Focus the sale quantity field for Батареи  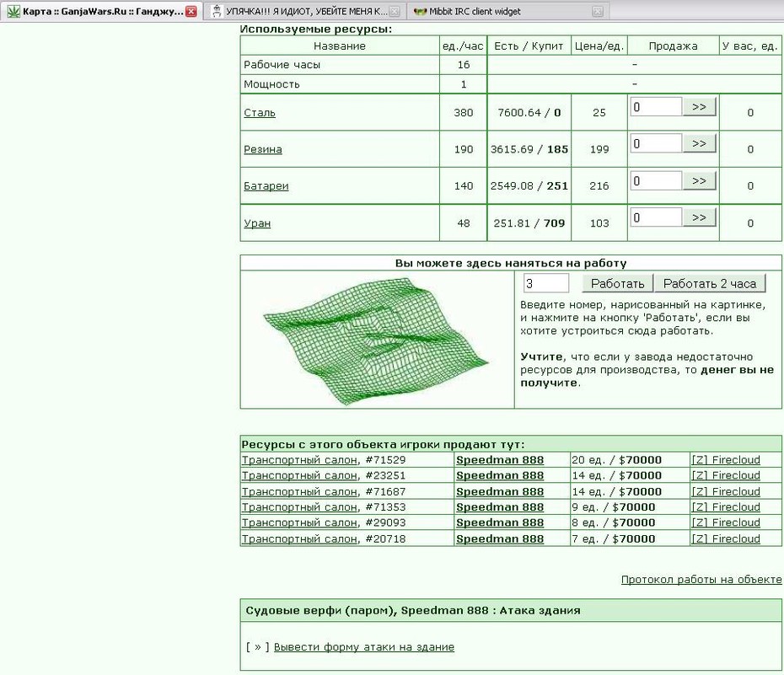(657, 180)
